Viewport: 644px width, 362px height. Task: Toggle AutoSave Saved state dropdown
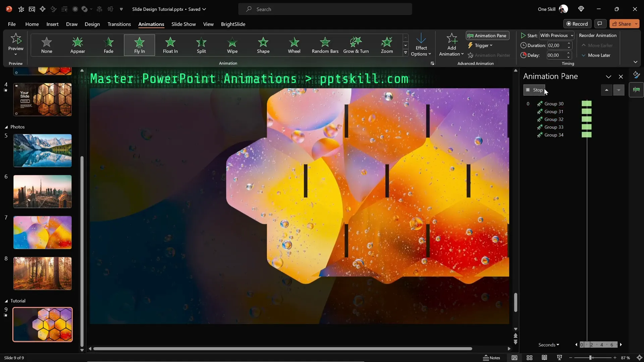[204, 9]
